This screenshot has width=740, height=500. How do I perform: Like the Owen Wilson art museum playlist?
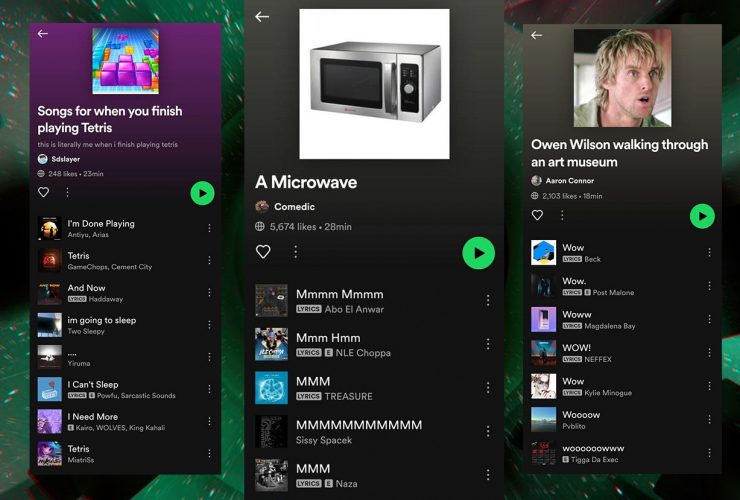537,215
